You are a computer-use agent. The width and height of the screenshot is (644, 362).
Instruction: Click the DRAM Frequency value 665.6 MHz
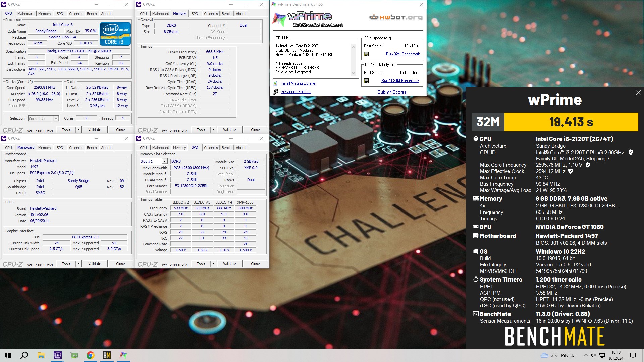pos(215,52)
